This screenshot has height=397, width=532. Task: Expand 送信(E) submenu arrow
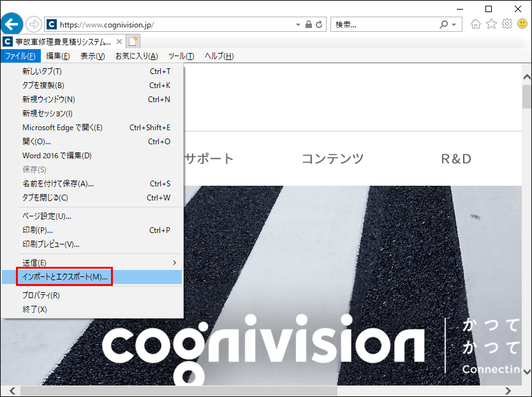click(174, 262)
